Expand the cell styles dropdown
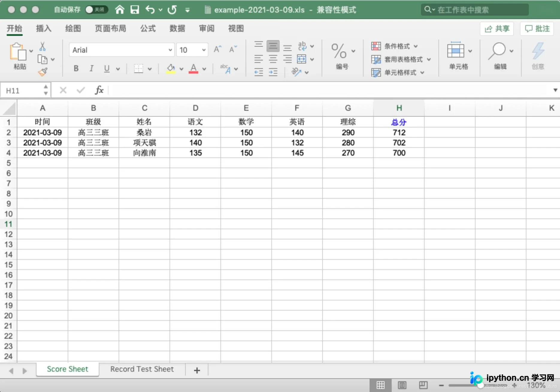The width and height of the screenshot is (560, 392). tap(398, 72)
